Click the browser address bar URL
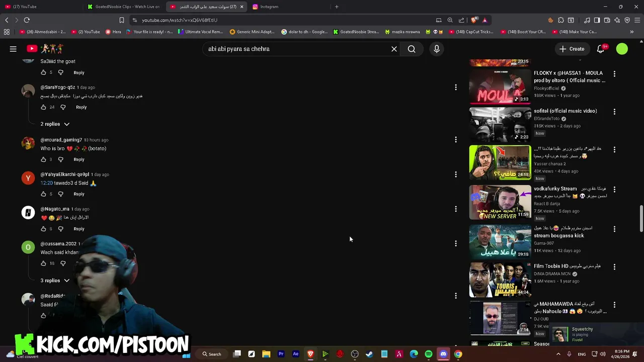Screen dimensions: 644x362 pyautogui.click(x=180, y=20)
